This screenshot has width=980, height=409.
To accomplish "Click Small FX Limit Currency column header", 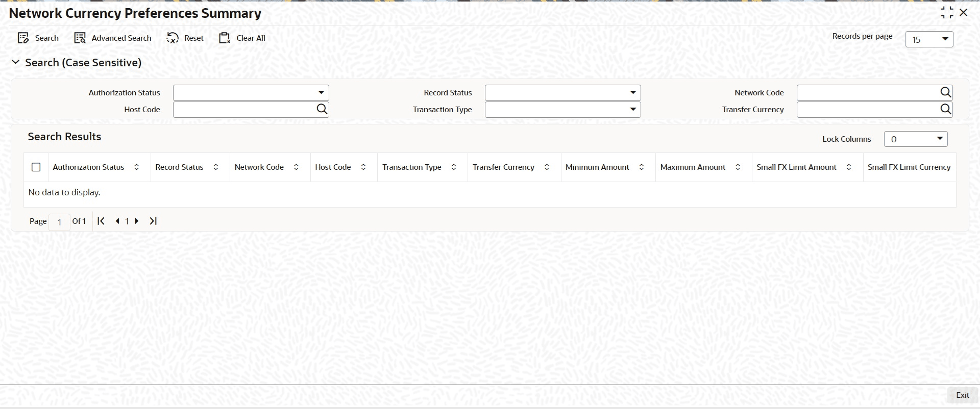I will point(909,167).
